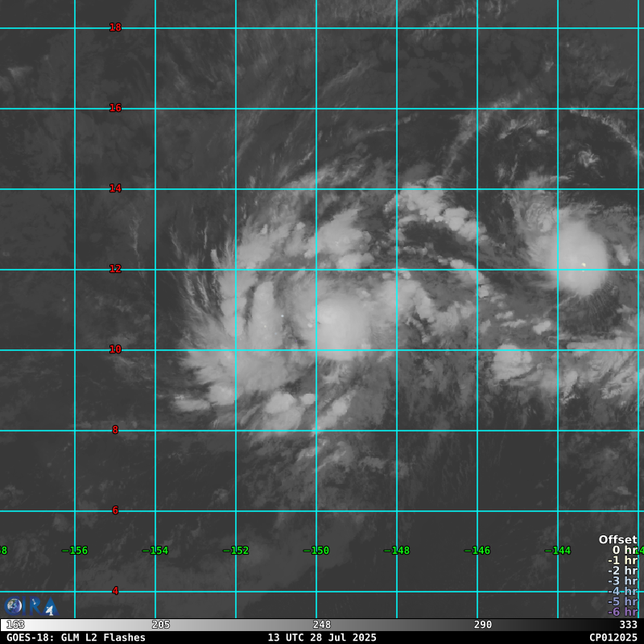Click the 290 colorbar tick label
The height and width of the screenshot is (644, 644).
483,625
